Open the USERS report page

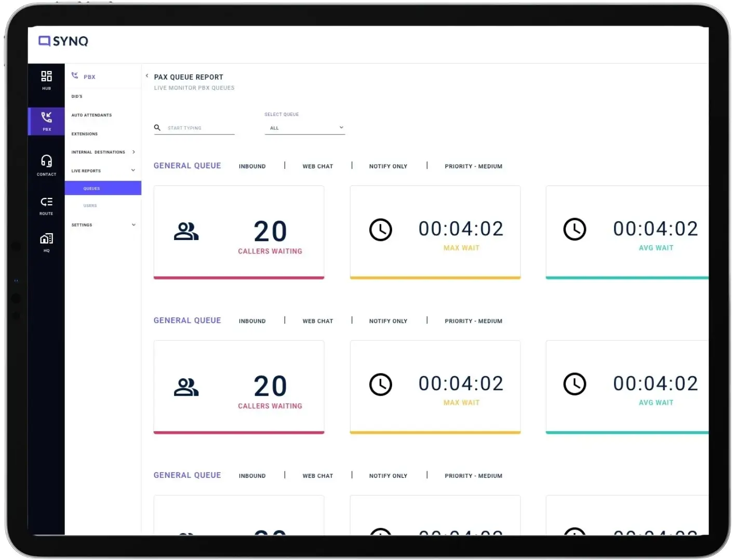(90, 205)
